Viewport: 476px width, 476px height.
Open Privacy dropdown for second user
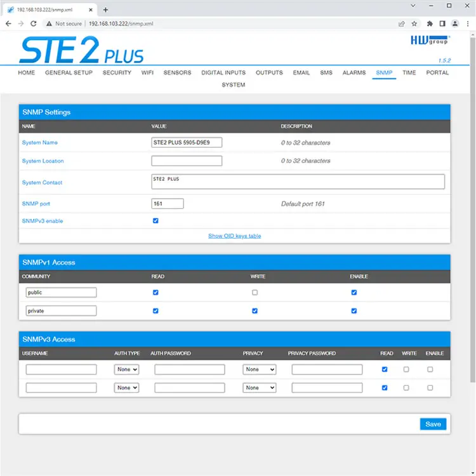point(259,388)
